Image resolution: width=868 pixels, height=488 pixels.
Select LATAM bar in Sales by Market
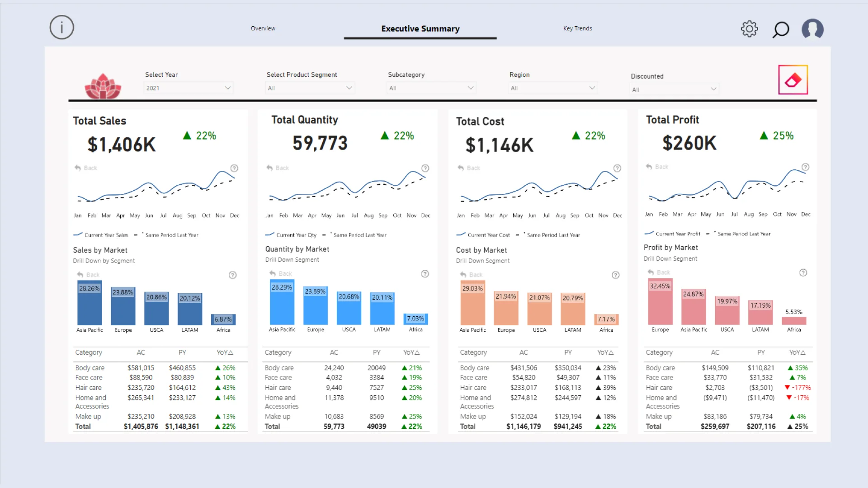(190, 309)
